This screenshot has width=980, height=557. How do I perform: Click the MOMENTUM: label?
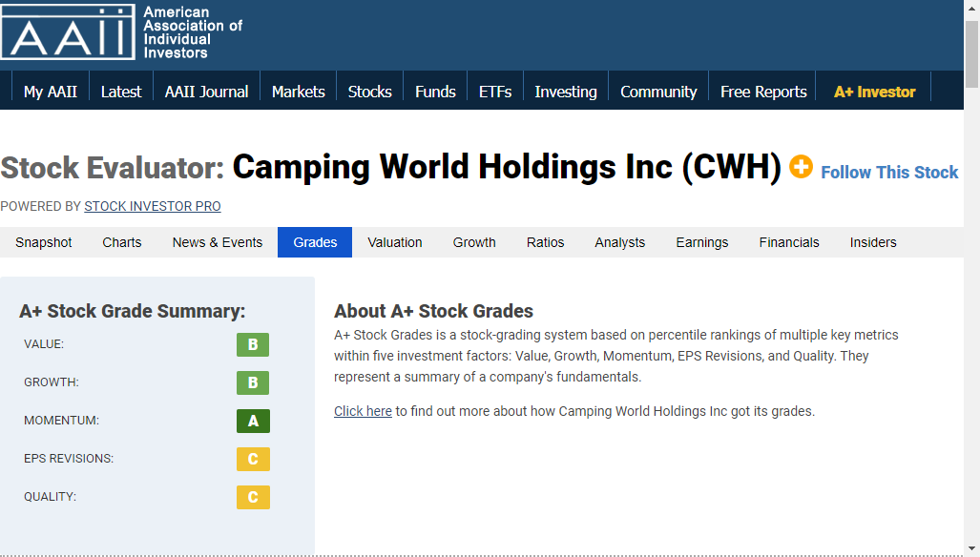(x=61, y=421)
